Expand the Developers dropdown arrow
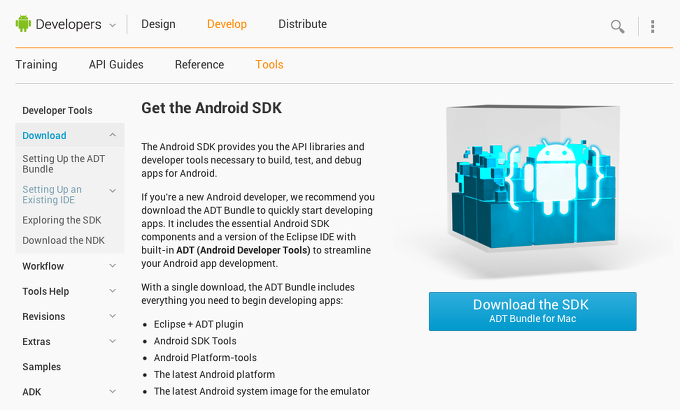The width and height of the screenshot is (680, 410). 112,25
